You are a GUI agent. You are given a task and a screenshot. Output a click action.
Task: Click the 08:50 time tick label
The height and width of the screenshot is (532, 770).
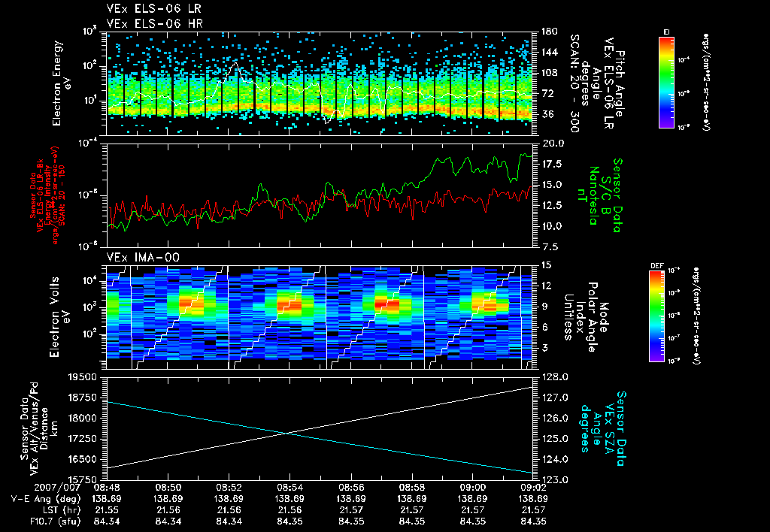click(168, 488)
